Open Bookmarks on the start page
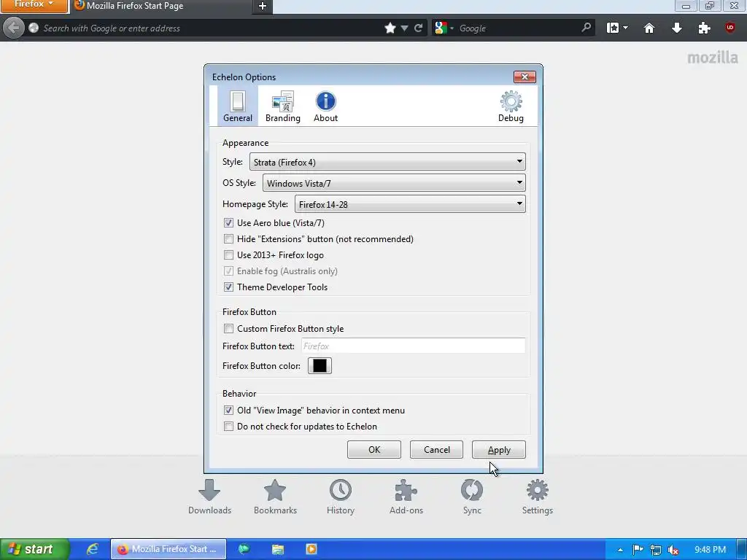The image size is (747, 560). [x=275, y=497]
